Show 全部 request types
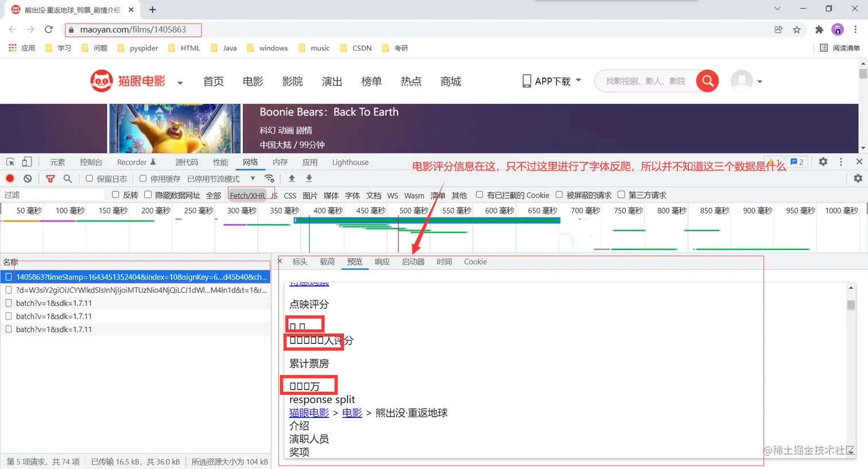 tap(214, 196)
